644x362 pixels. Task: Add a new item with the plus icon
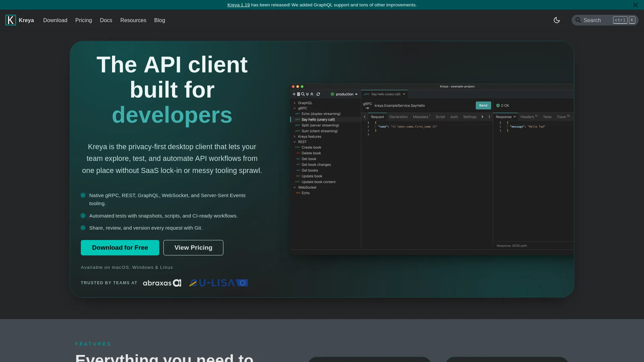click(x=294, y=94)
